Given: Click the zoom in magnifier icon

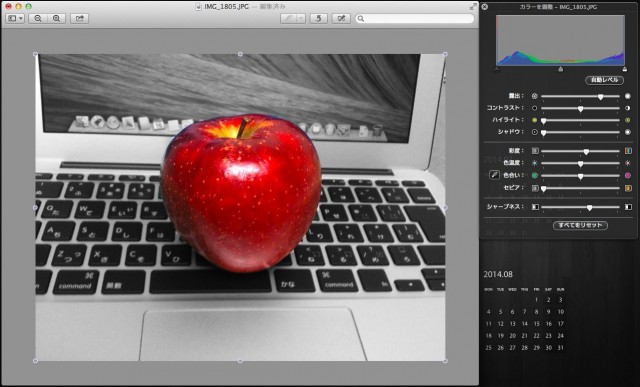Looking at the screenshot, I should (x=56, y=18).
